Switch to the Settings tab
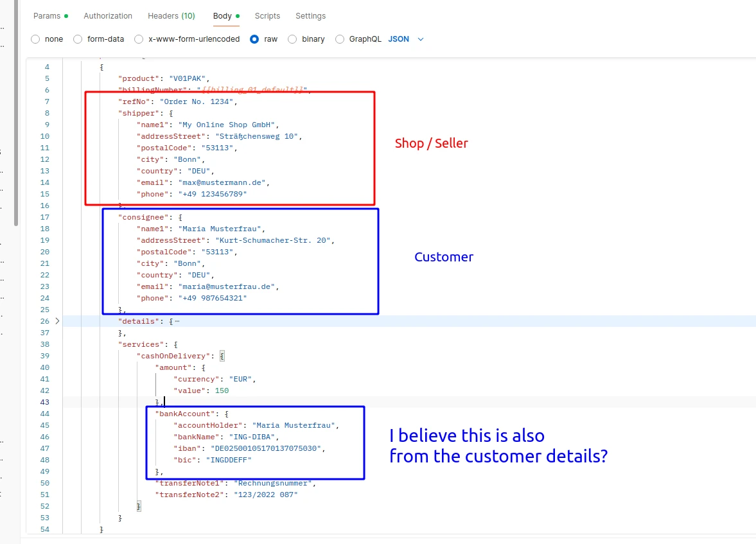The height and width of the screenshot is (544, 756). 310,15
